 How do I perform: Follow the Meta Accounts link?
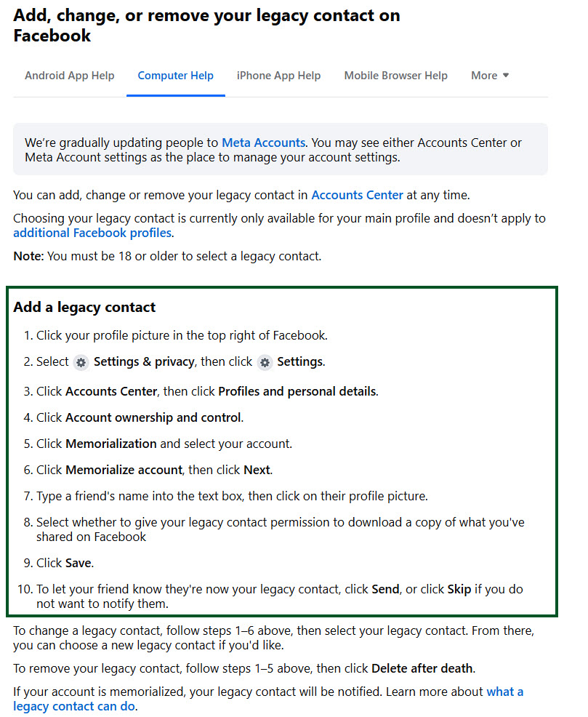263,143
